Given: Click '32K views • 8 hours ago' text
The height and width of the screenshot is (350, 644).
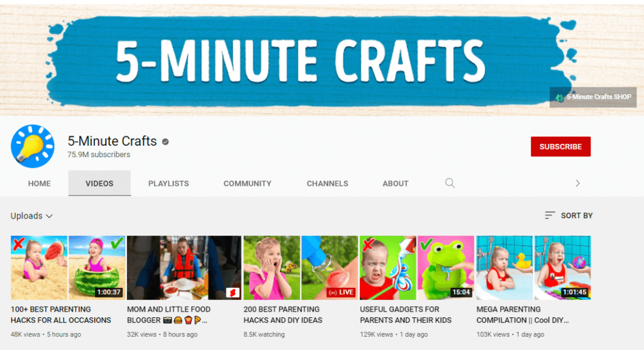Looking at the screenshot, I should (x=162, y=334).
